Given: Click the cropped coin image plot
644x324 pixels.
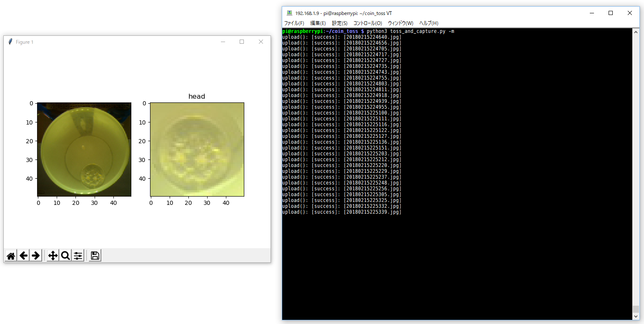Looking at the screenshot, I should (197, 150).
